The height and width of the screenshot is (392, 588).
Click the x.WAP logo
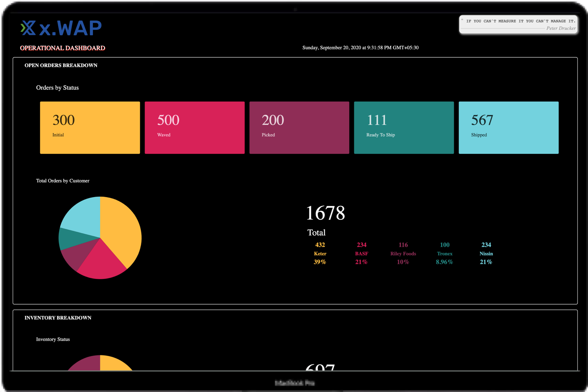(x=61, y=28)
